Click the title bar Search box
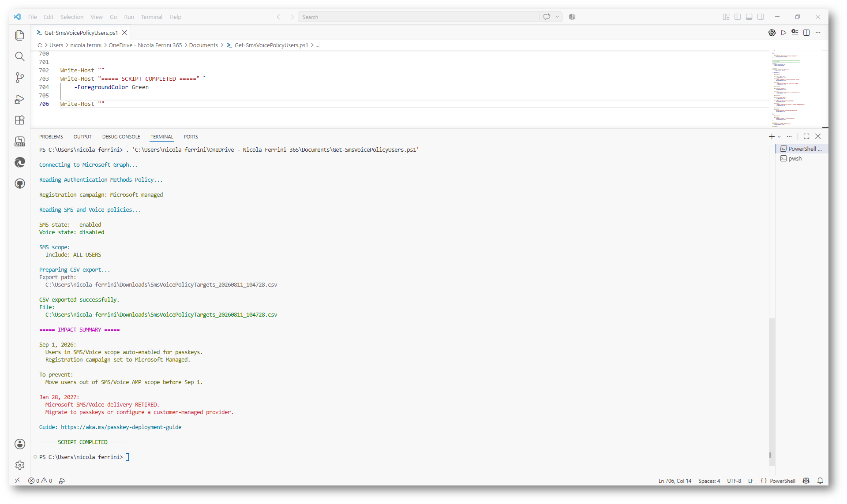The height and width of the screenshot is (504, 847). pyautogui.click(x=419, y=17)
